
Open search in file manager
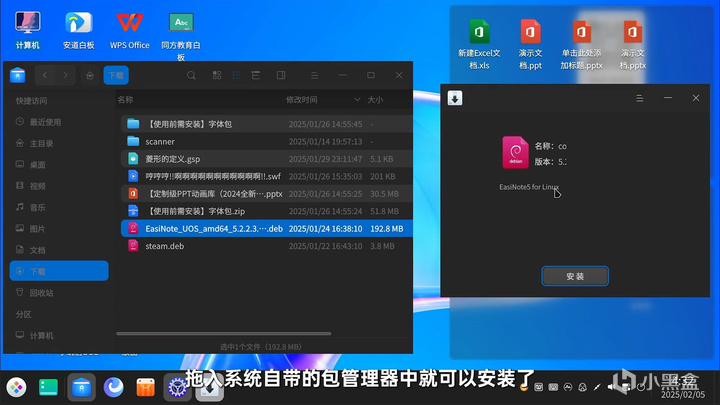191,75
